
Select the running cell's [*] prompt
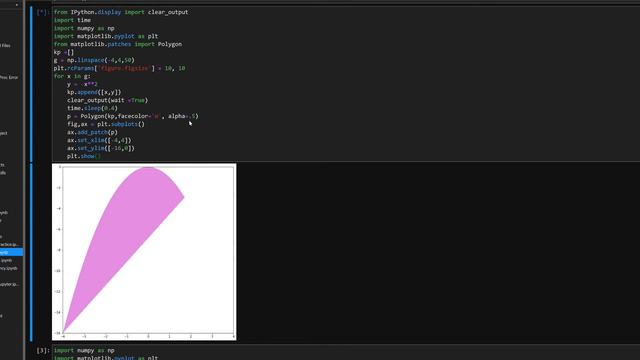point(43,12)
